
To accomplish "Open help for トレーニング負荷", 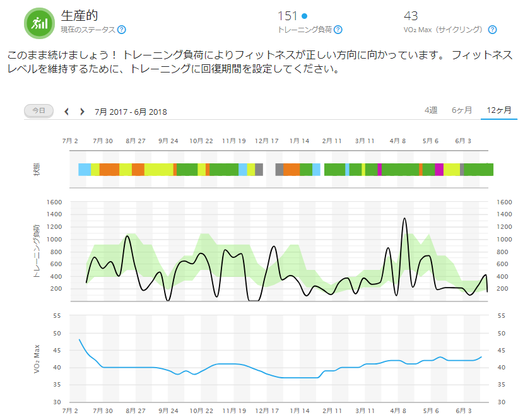I will click(x=338, y=30).
